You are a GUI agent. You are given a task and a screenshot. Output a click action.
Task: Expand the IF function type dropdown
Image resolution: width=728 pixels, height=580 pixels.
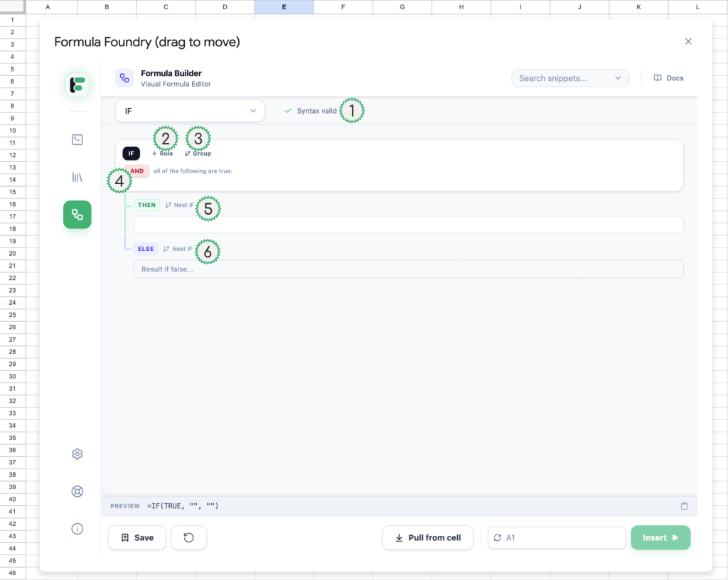tap(190, 111)
